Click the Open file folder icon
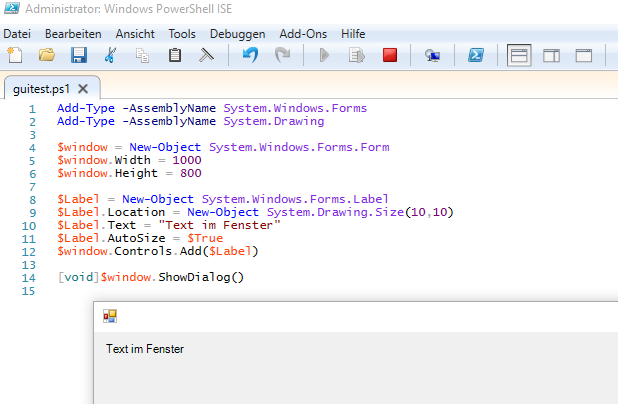Screen dimensions: 618x404 click(x=46, y=56)
